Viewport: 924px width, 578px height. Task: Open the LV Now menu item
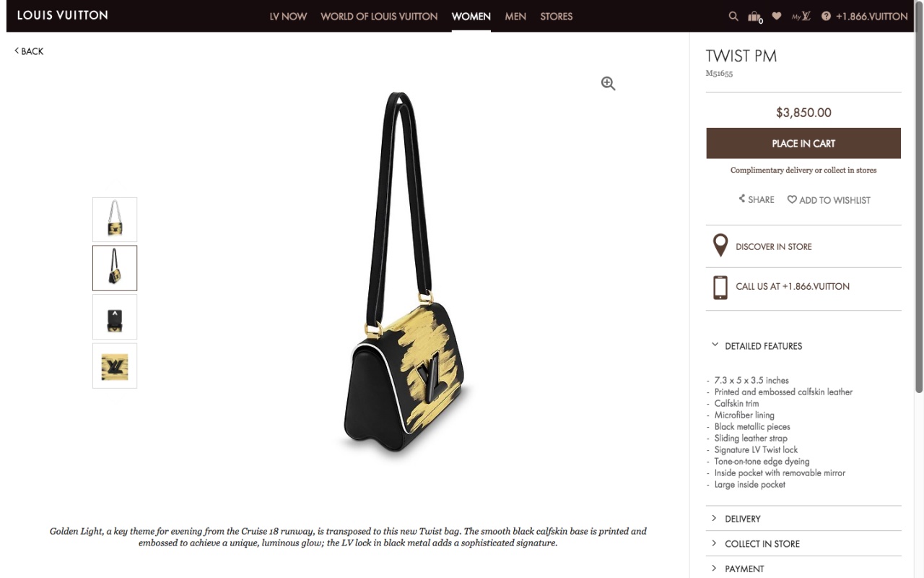click(288, 16)
